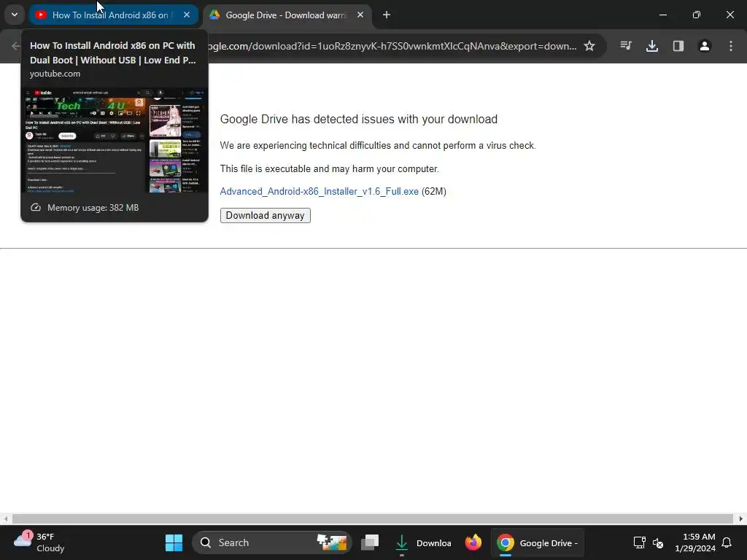Click the address bar URL
Screen dimensions: 747x560
(x=392, y=46)
